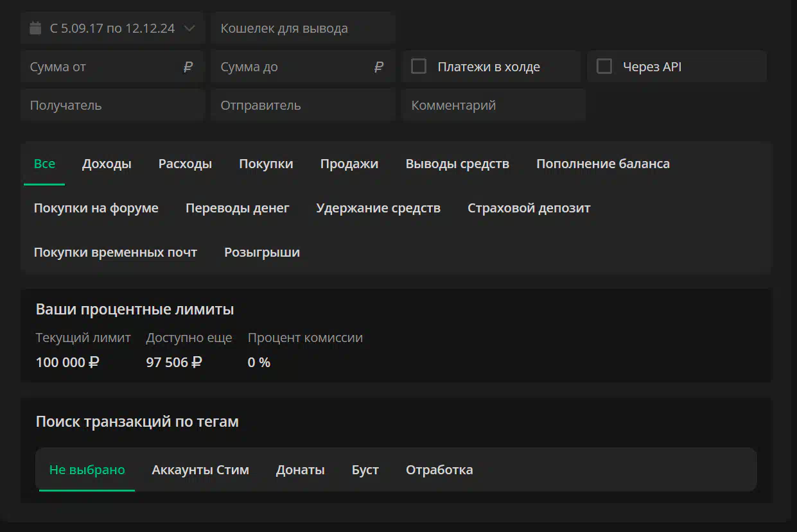797x532 pixels.
Task: Enable the Платежи в холде checkbox
Action: [419, 66]
